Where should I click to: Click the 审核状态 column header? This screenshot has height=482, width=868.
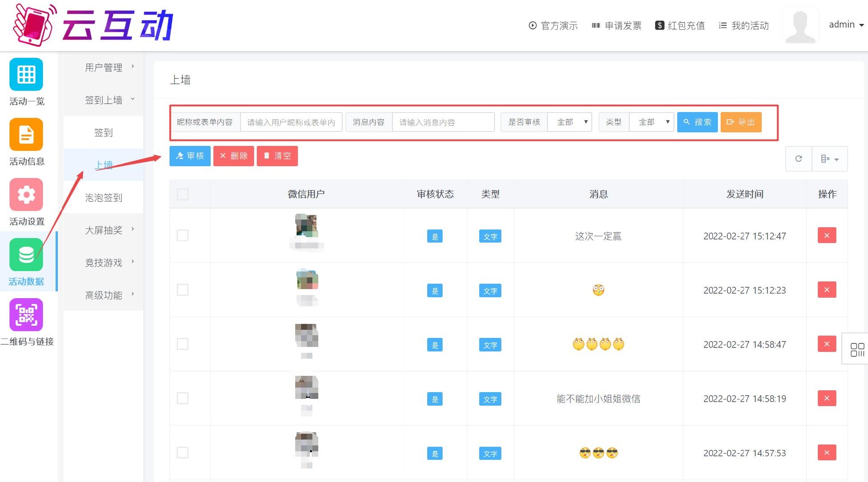[x=435, y=194]
